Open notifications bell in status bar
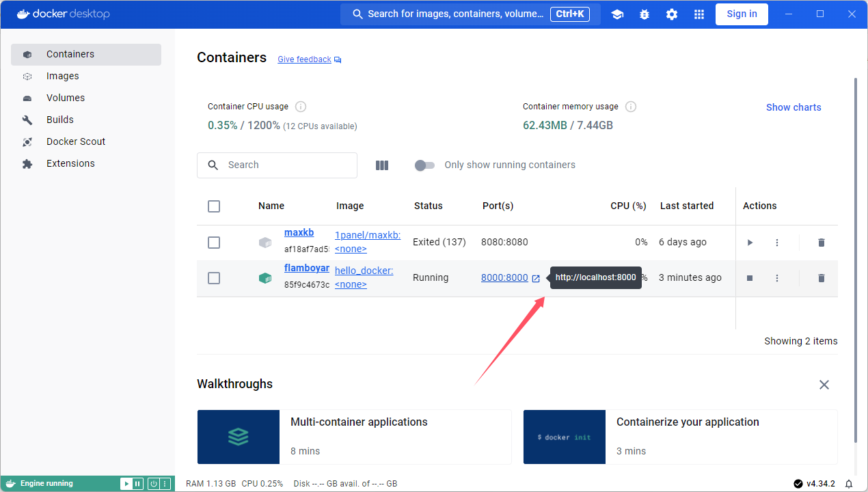This screenshot has width=868, height=492. point(849,484)
